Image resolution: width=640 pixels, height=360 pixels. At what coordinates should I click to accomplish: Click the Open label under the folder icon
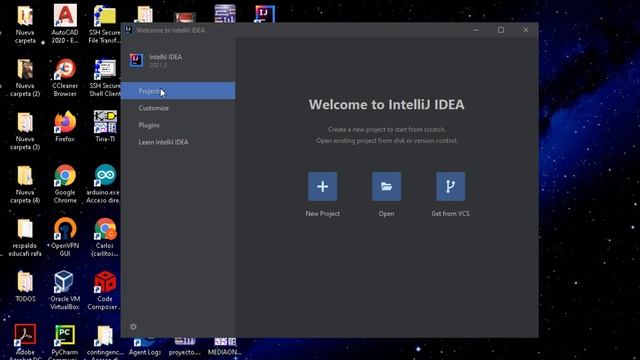pyautogui.click(x=386, y=213)
